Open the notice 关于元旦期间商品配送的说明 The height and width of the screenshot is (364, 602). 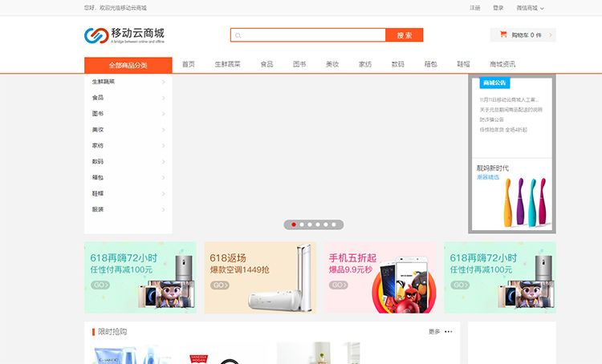pos(511,110)
